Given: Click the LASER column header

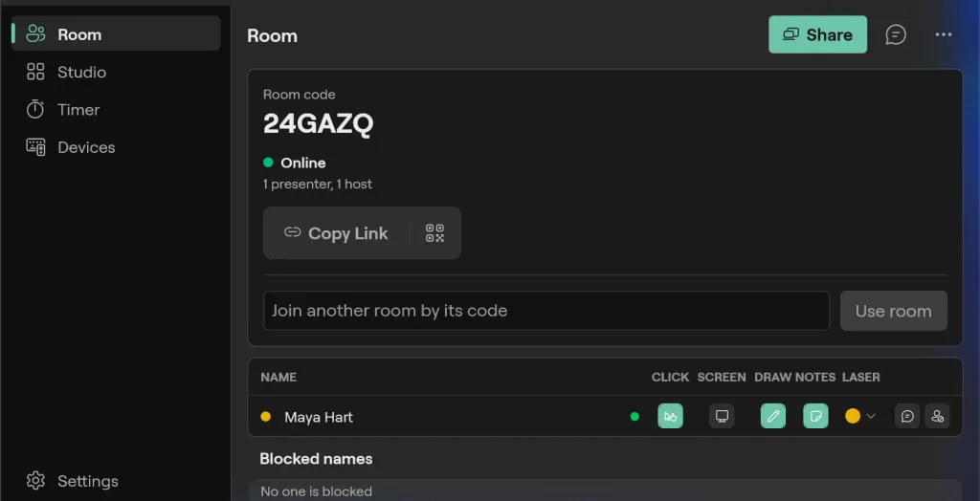Looking at the screenshot, I should pos(860,378).
